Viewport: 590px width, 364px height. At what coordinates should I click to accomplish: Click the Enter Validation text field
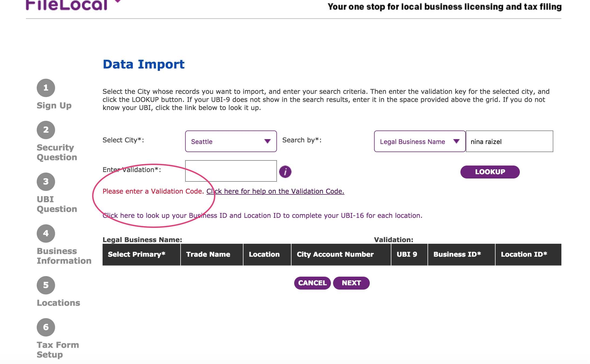[x=231, y=171]
